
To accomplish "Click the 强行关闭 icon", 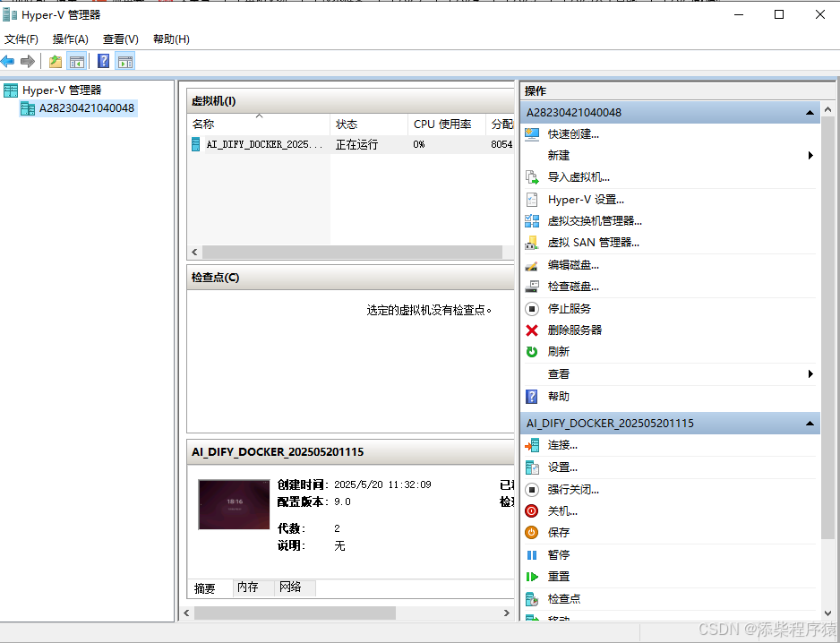I will 532,489.
